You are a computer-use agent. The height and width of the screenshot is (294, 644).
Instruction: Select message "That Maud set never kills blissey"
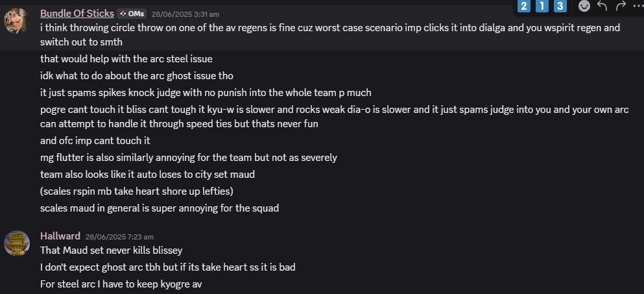[112, 250]
